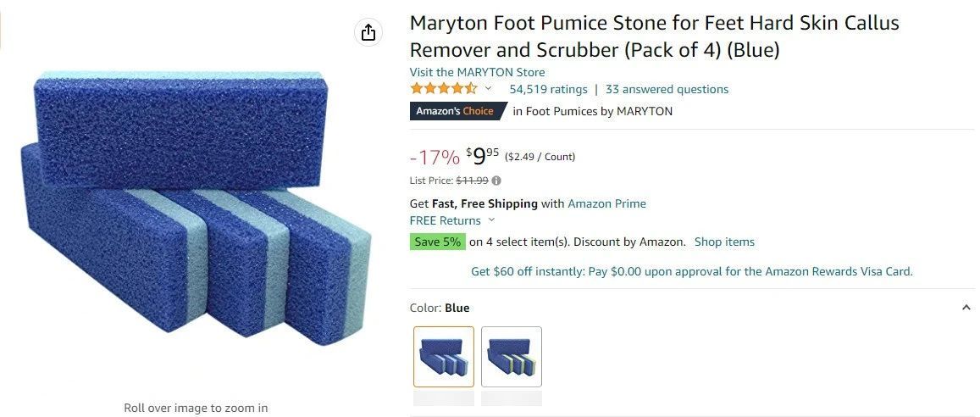Viewport: 980px width, 417px height.
Task: Select the Blue color swatch
Action: [444, 357]
